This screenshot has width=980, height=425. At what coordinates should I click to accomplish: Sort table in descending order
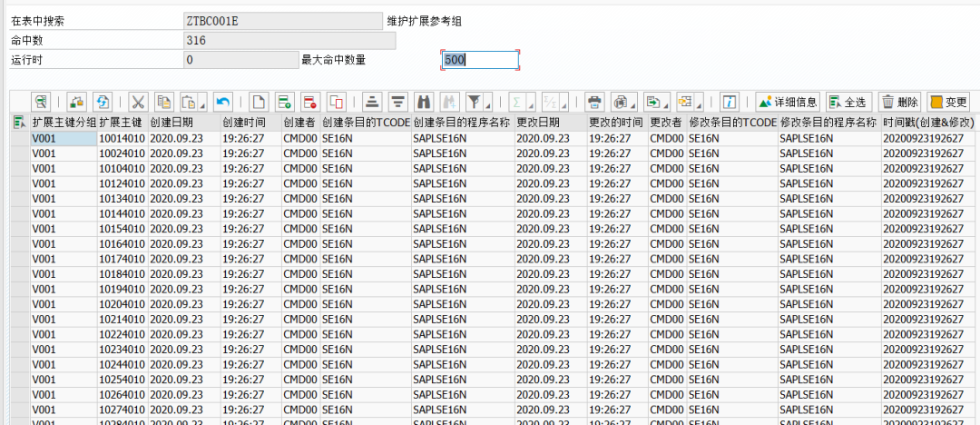pyautogui.click(x=398, y=102)
